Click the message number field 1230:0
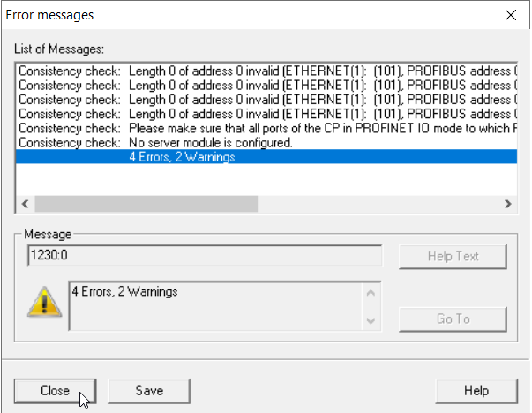The height and width of the screenshot is (413, 532). [206, 256]
